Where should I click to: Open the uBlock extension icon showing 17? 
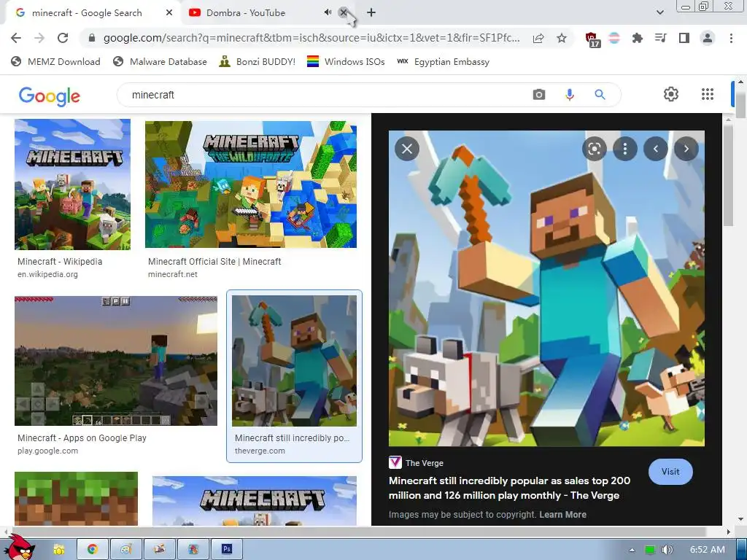click(x=592, y=39)
